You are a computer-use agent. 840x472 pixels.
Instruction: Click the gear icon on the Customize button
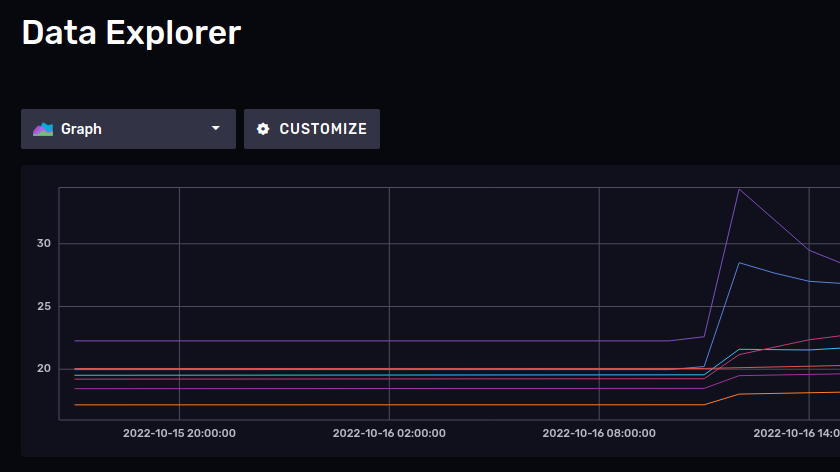[263, 129]
